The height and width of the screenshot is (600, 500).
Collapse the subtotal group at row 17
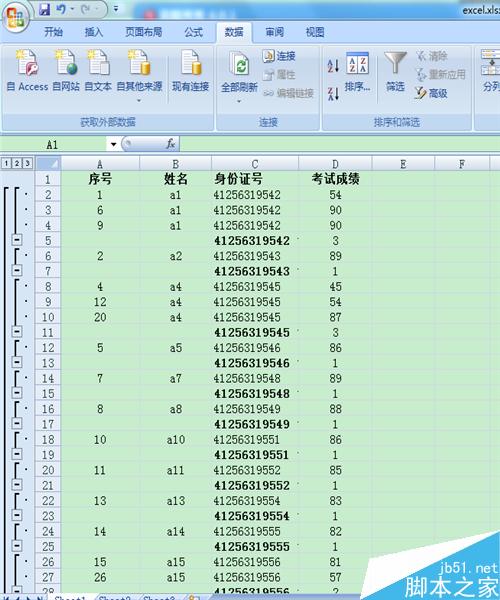[16, 424]
